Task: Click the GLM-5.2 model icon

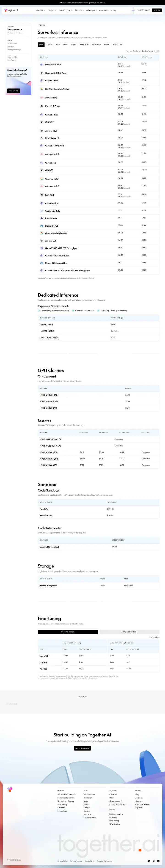Action: 42,122
